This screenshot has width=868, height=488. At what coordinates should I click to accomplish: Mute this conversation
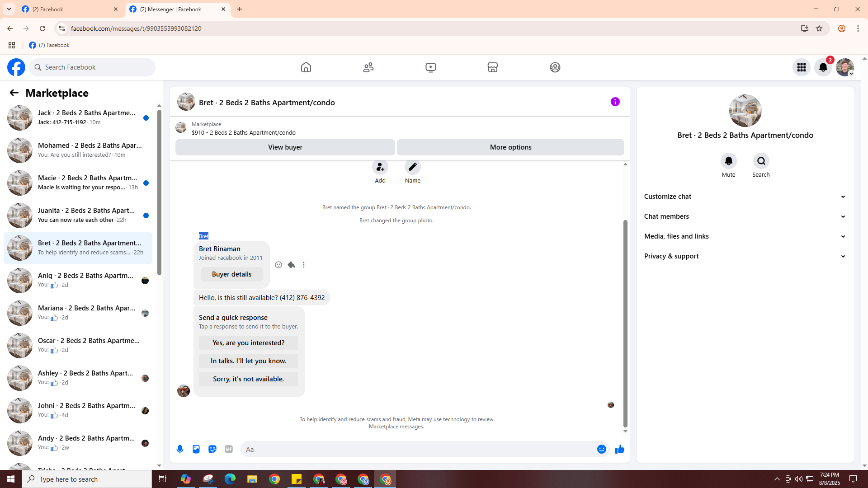point(728,161)
